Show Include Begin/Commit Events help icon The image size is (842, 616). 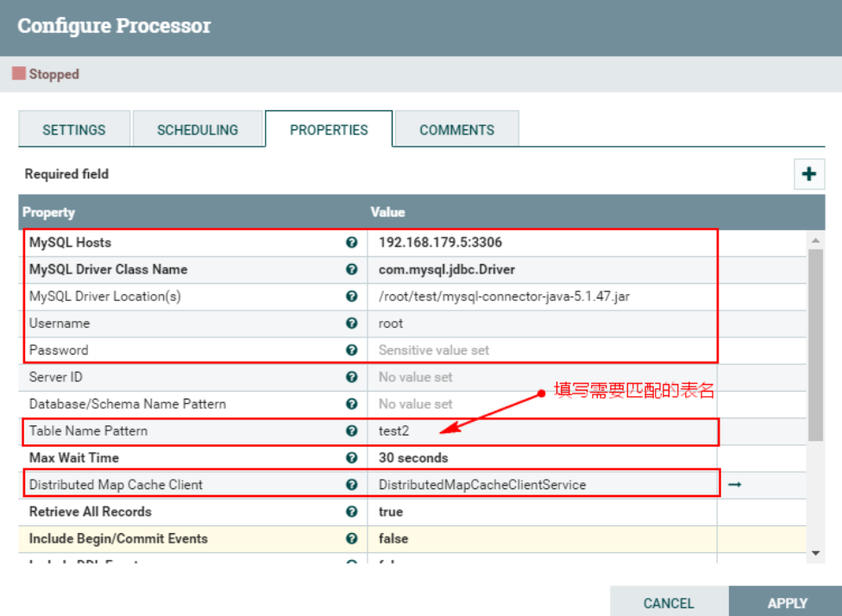[352, 538]
